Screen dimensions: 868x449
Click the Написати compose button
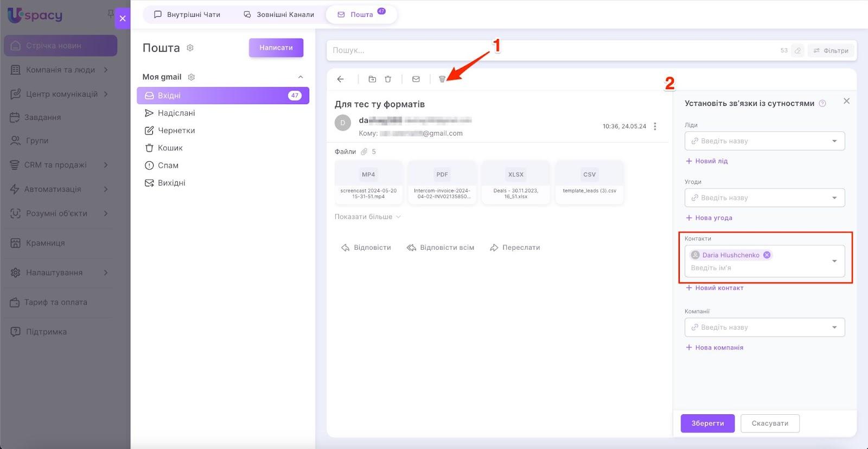276,48
